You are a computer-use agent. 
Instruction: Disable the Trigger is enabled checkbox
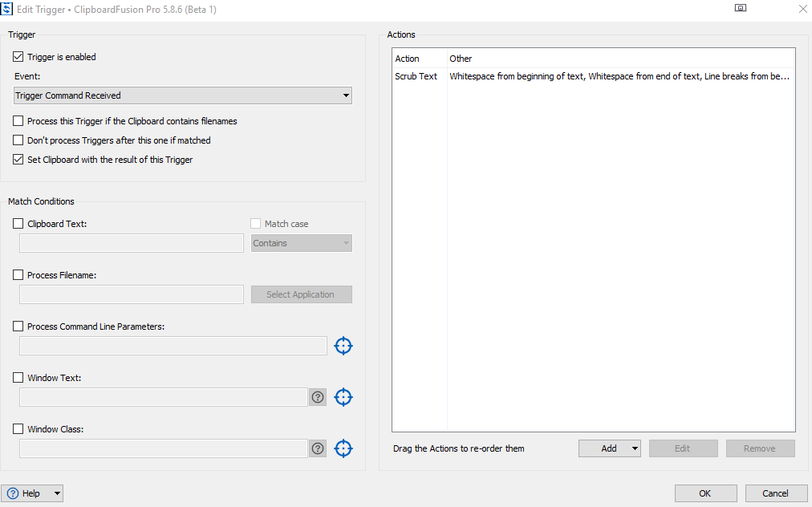pyautogui.click(x=18, y=57)
